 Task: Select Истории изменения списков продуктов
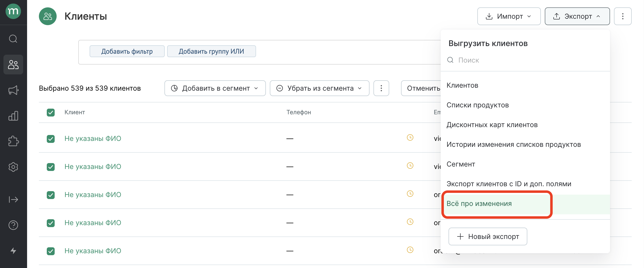tap(525, 144)
